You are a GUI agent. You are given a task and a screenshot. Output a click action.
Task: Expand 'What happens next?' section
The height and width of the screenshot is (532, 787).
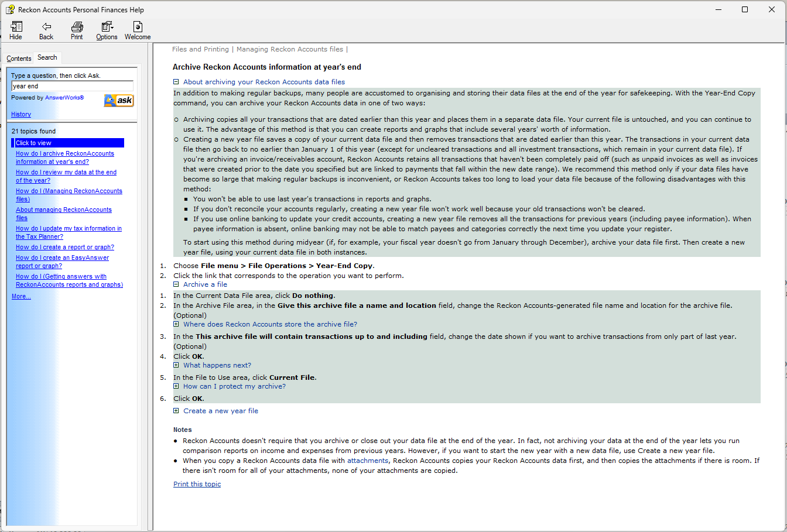point(176,365)
